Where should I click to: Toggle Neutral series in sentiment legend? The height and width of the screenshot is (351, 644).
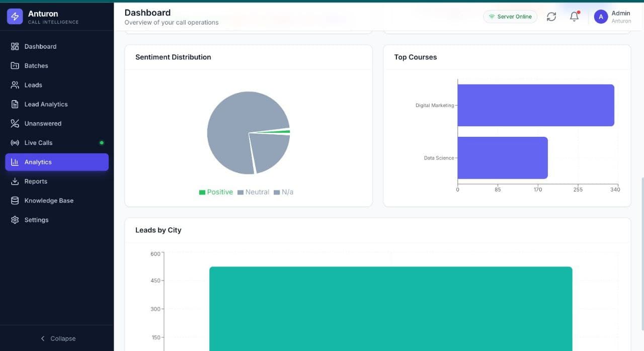253,192
